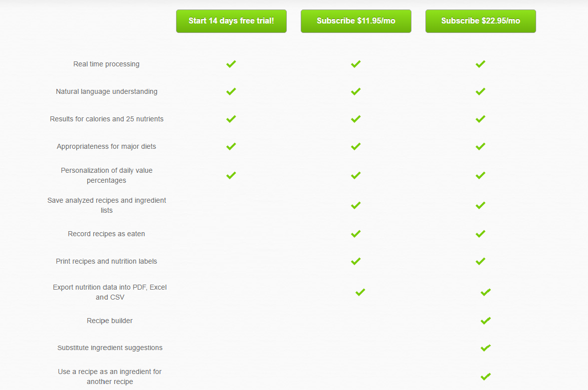Click the Real time processing feature label
Viewport: 588px width, 390px height.
107,64
